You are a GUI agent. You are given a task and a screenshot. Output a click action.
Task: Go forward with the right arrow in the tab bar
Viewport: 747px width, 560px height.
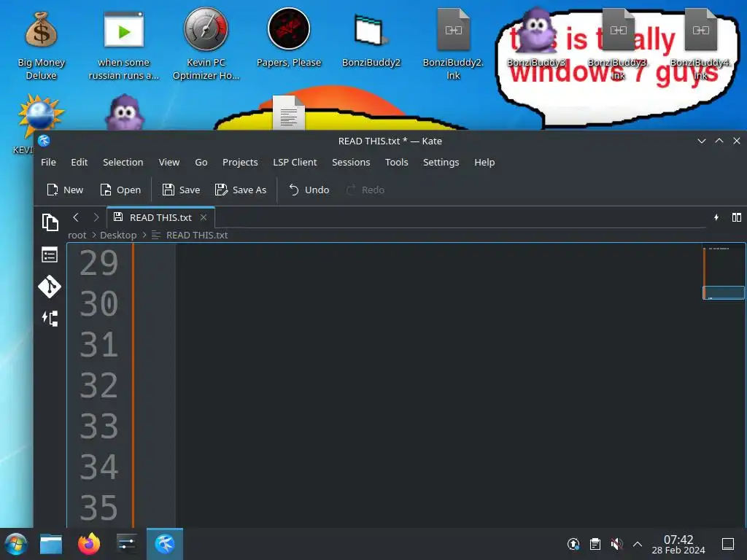click(x=96, y=217)
